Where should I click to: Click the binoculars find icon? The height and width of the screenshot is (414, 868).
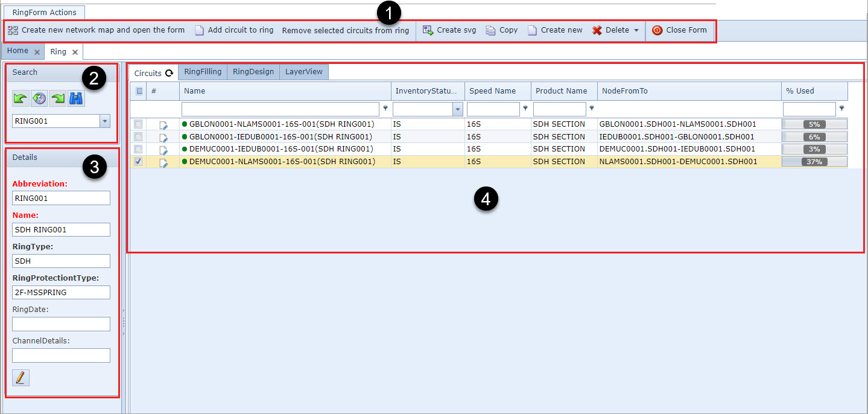pyautogui.click(x=76, y=98)
